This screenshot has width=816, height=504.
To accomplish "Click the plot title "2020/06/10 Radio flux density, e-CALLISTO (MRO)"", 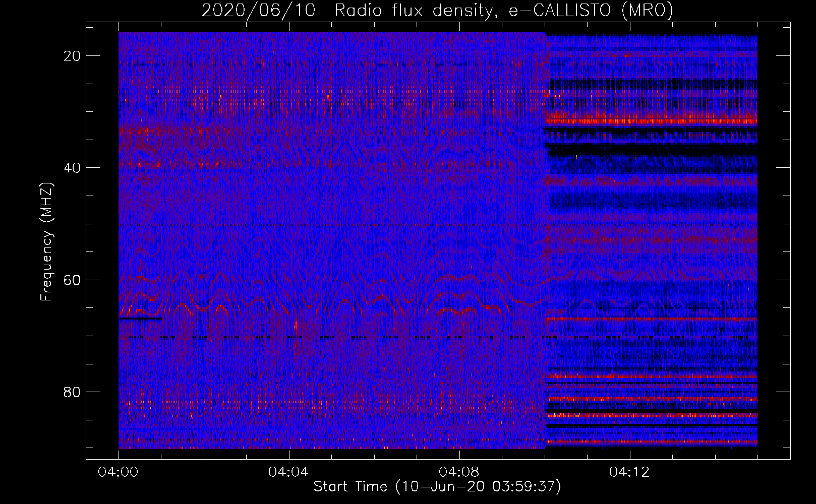I will [x=437, y=10].
